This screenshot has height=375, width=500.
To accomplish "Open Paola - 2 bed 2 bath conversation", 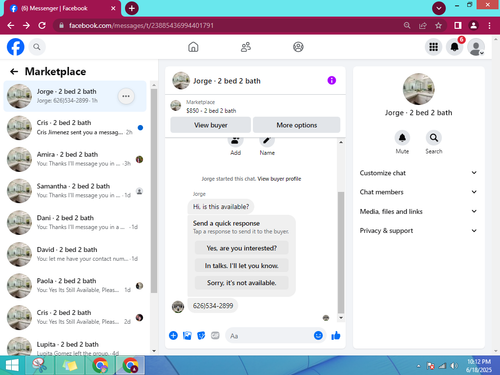I will (x=75, y=286).
